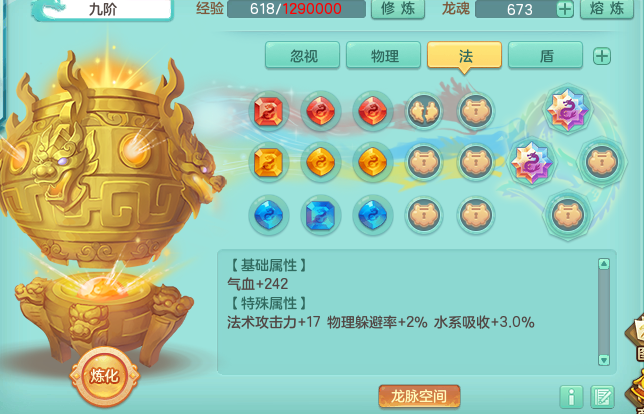
Task: Open 龙脉空间
Action: [x=419, y=396]
